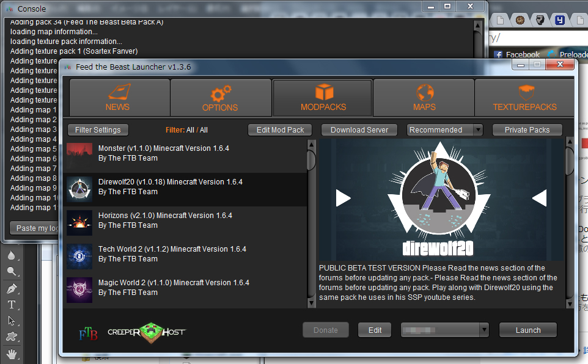This screenshot has width=588, height=364.
Task: Select the blur droplet tool in the toolbox
Action: [11, 255]
